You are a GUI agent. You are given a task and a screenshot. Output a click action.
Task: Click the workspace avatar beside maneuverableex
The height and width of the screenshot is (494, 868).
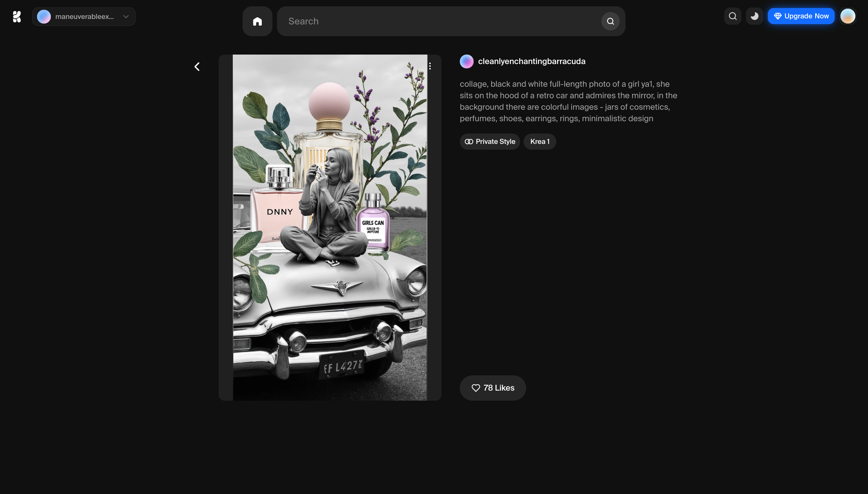click(44, 17)
